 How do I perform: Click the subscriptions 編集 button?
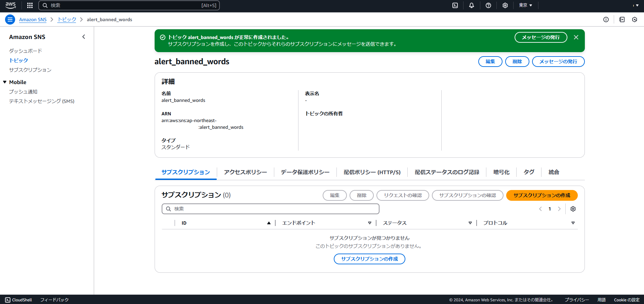(335, 195)
